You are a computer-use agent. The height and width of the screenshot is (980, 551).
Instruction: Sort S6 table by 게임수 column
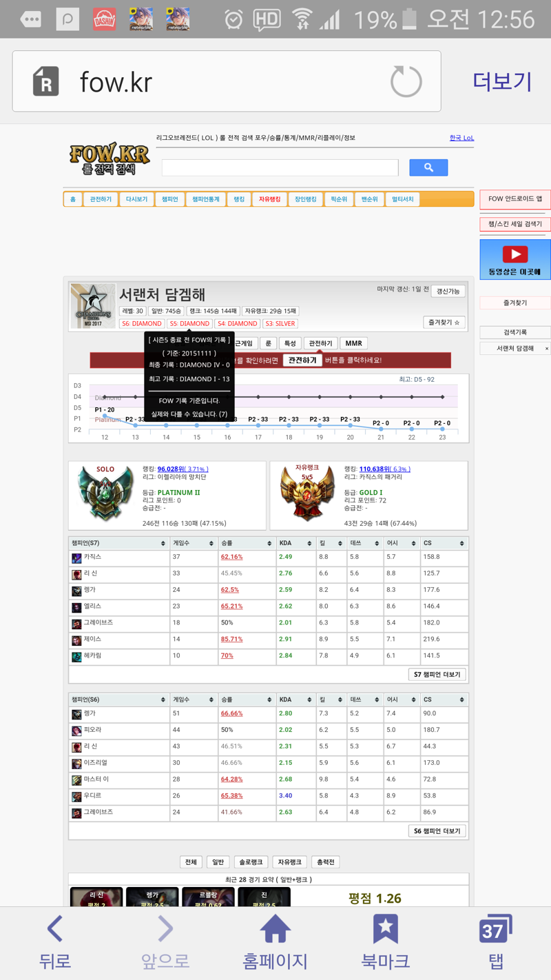(x=193, y=700)
